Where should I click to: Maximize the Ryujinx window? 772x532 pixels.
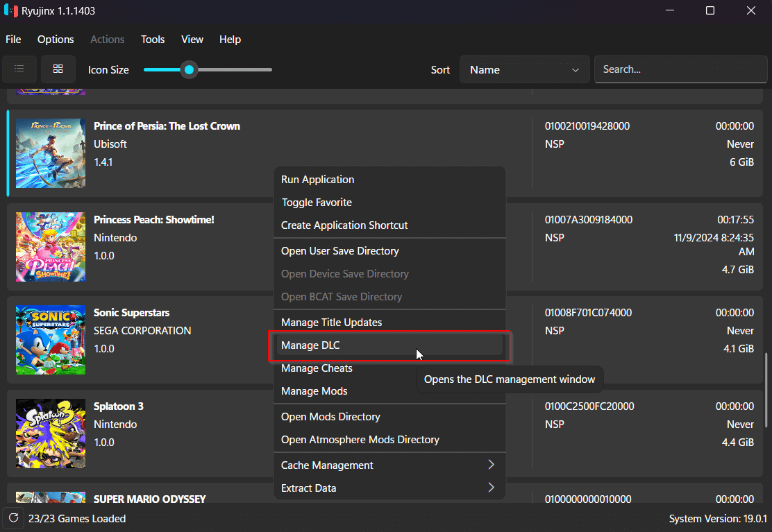pyautogui.click(x=710, y=10)
